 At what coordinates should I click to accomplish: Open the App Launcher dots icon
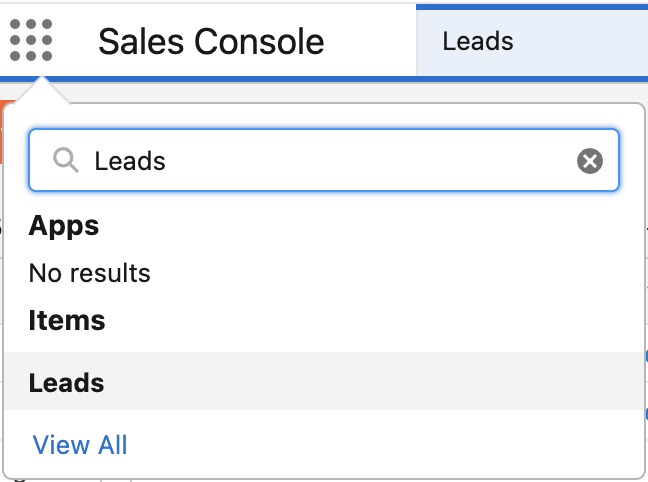pos(31,40)
